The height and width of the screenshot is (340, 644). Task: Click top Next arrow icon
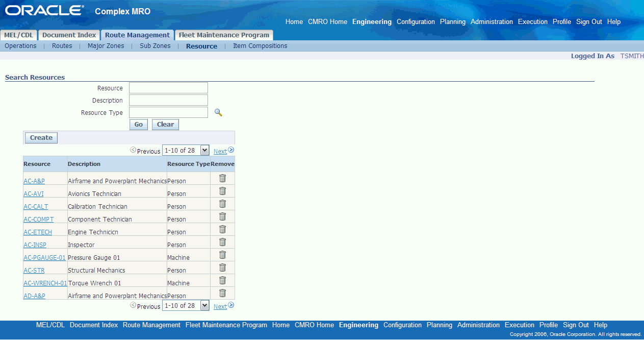pos(231,150)
